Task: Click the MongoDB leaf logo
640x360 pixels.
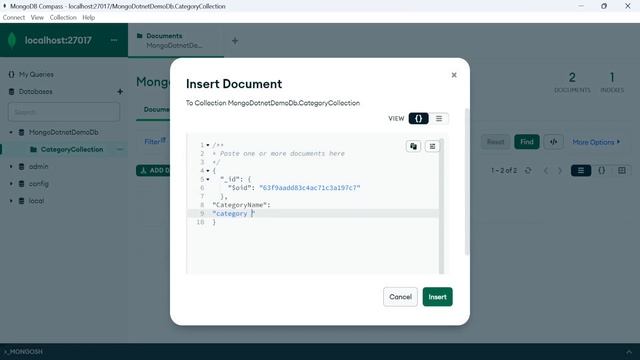Action: [x=12, y=40]
